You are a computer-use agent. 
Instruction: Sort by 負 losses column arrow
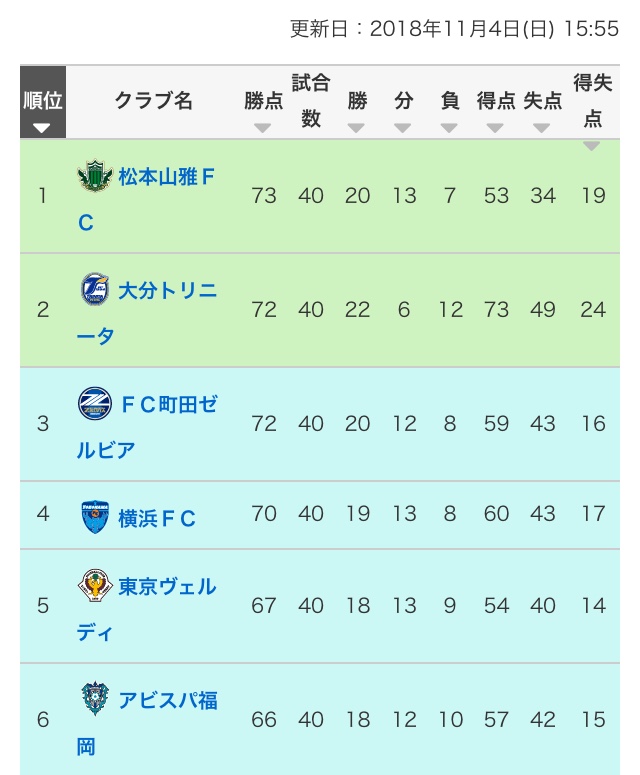449,127
